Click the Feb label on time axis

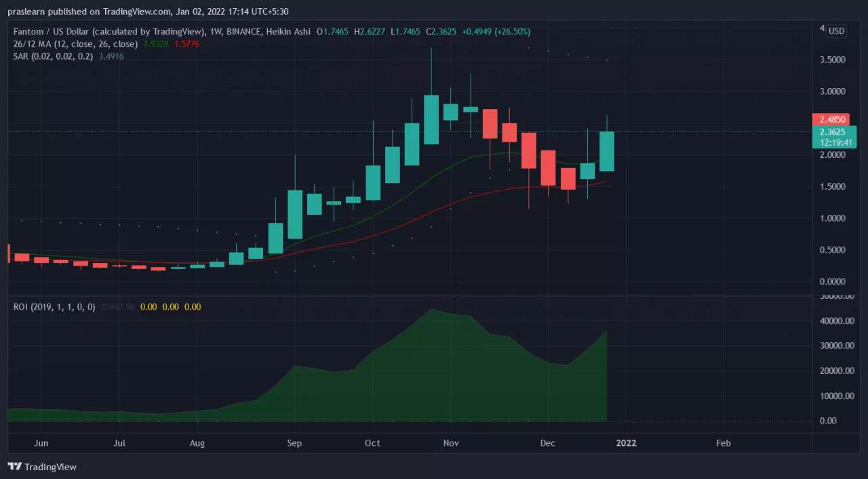(724, 443)
